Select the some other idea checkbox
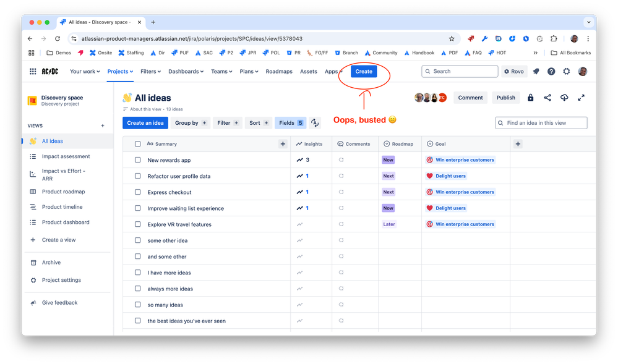This screenshot has height=364, width=618. pos(137,240)
